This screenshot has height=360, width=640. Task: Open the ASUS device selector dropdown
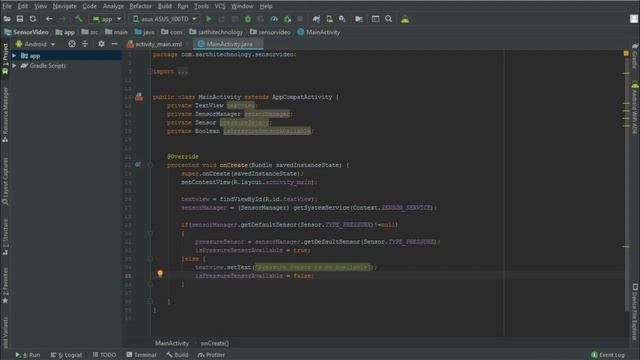(164, 19)
